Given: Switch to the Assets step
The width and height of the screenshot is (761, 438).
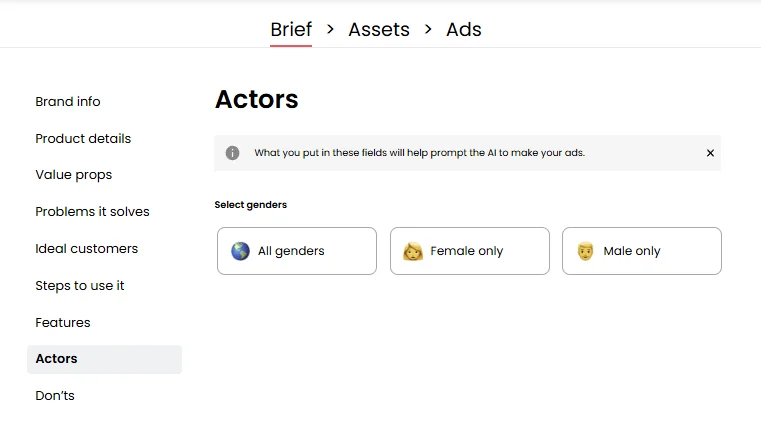Looking at the screenshot, I should click(379, 30).
